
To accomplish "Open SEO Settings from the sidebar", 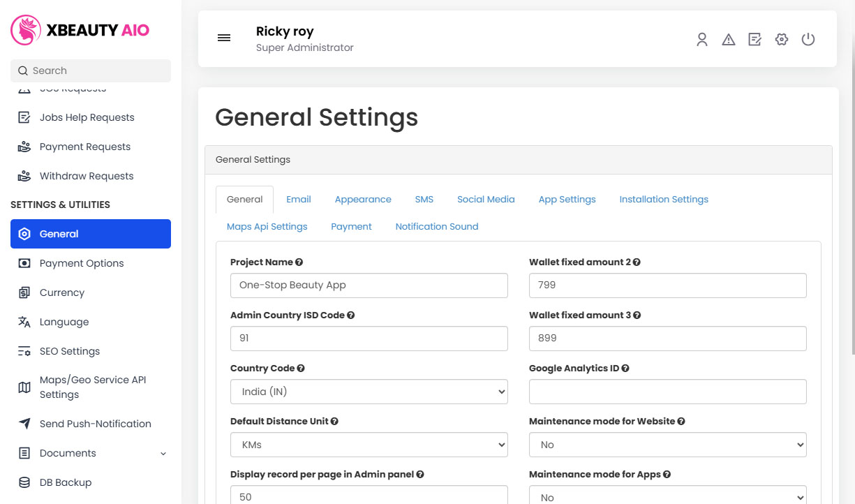I will 71,351.
